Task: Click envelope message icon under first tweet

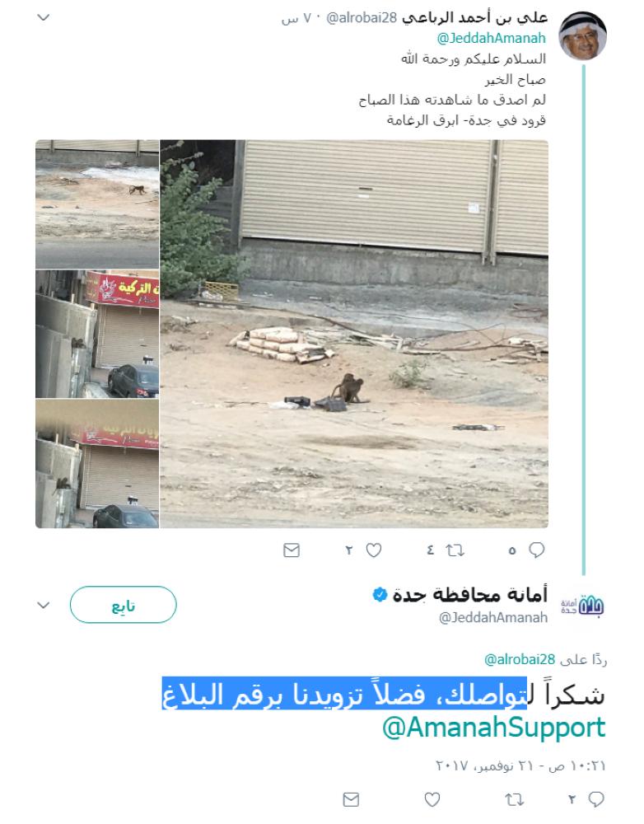Action: point(292,550)
